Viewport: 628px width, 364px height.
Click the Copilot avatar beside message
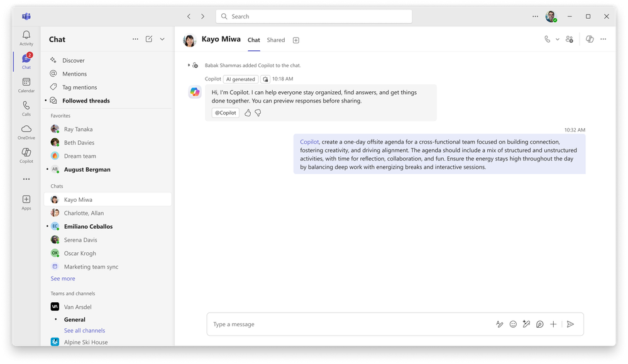[195, 92]
